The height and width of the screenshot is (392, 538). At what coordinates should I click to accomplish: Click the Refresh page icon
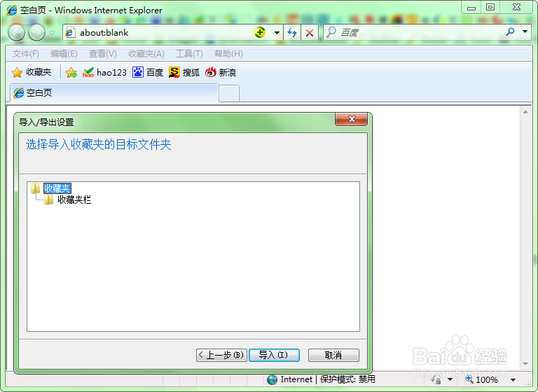coord(292,33)
